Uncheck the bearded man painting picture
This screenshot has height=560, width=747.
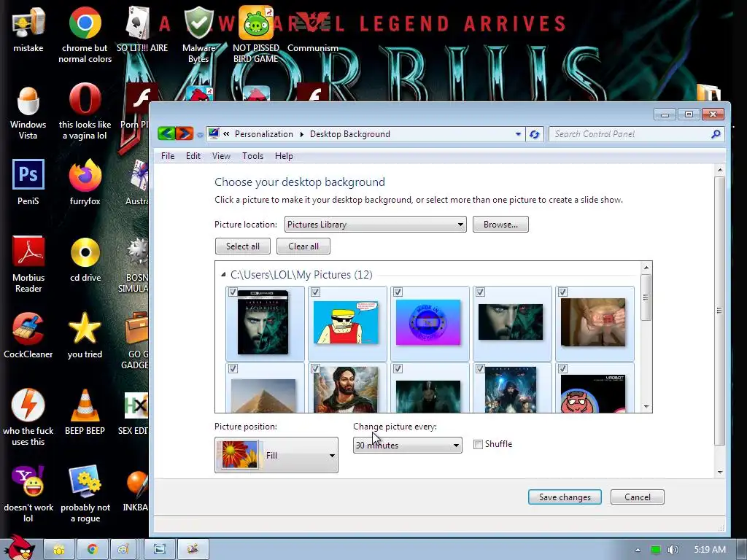315,368
